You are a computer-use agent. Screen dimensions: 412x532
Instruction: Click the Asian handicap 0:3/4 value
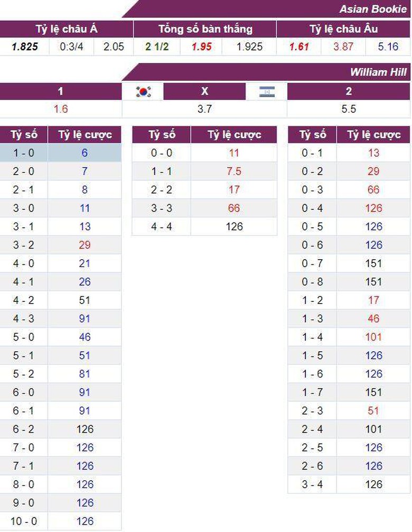tap(71, 47)
